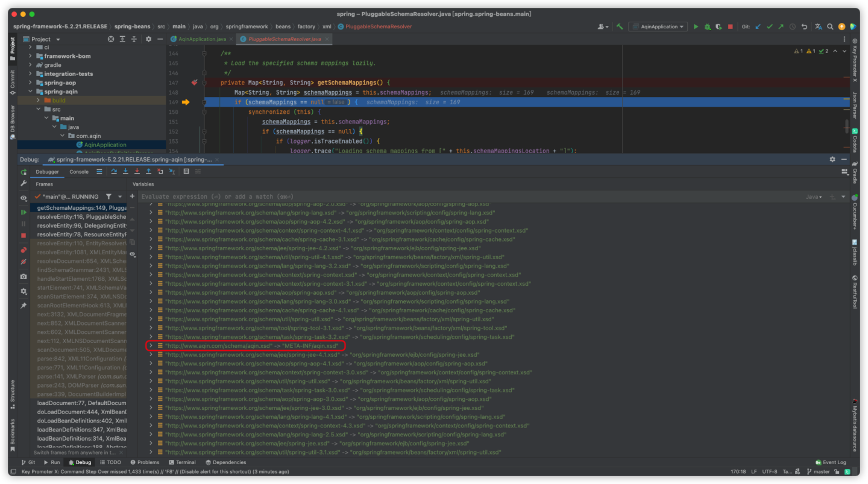Take thread dump with the camera icon
Screen dimensions: 868x484
coord(24,277)
